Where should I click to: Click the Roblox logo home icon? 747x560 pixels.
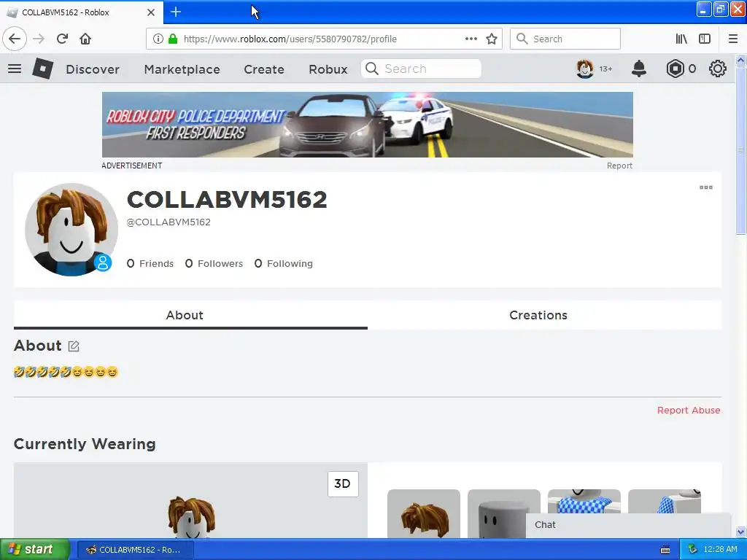coord(42,69)
